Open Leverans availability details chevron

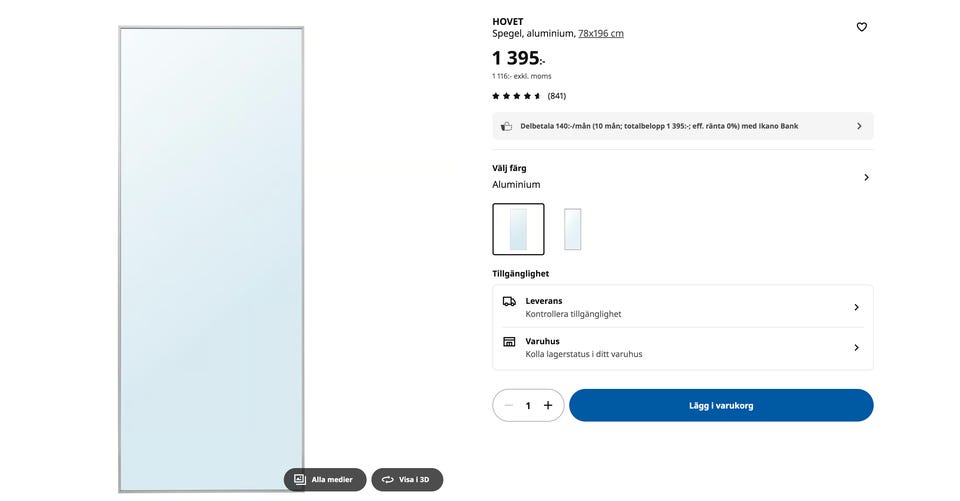856,307
